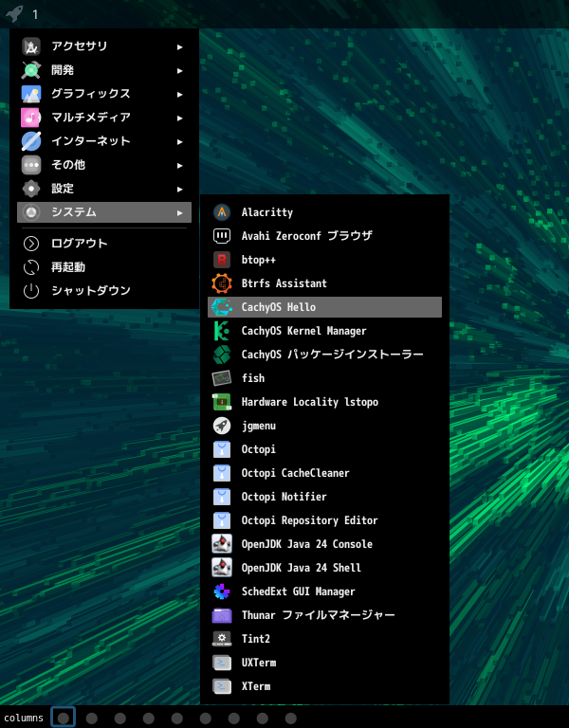The width and height of the screenshot is (569, 728).
Task: Click the CachyOS Kernel Manager K icon
Action: (222, 331)
